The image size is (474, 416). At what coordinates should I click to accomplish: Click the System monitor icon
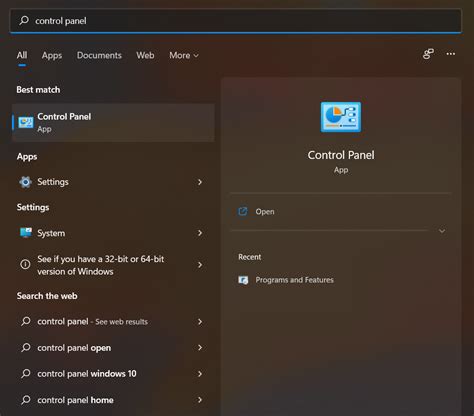point(26,233)
